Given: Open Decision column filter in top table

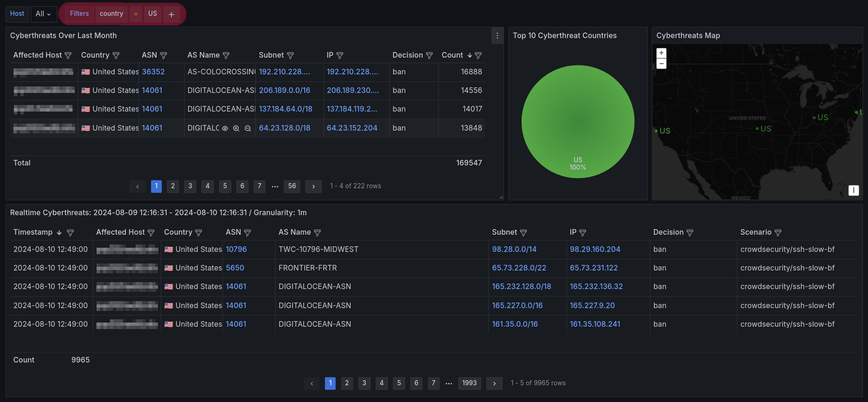Looking at the screenshot, I should pos(429,55).
